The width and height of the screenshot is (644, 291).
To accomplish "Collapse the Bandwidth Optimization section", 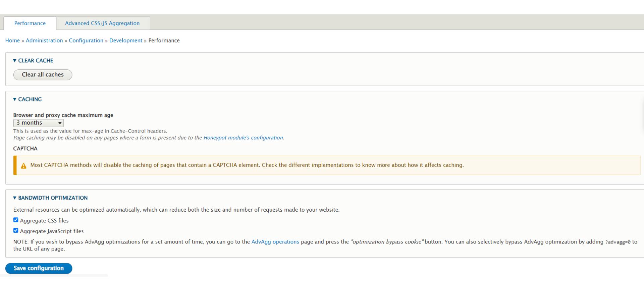I will point(50,198).
